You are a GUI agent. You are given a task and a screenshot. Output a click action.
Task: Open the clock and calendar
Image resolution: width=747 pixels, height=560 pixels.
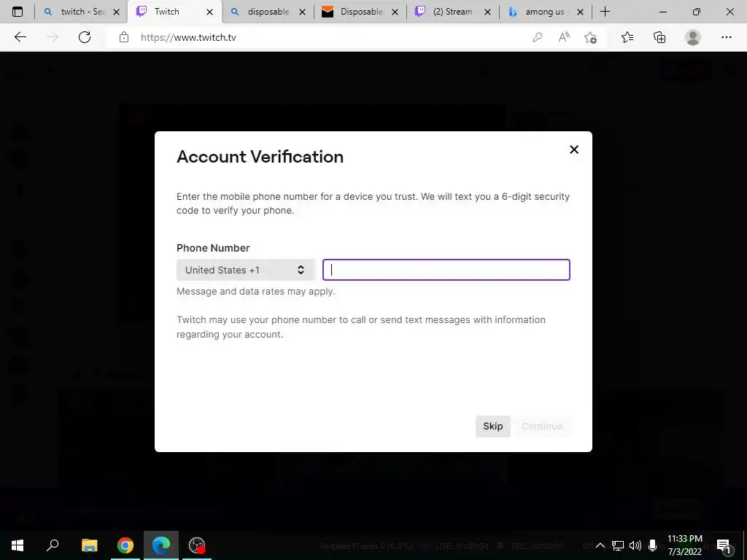coord(684,545)
